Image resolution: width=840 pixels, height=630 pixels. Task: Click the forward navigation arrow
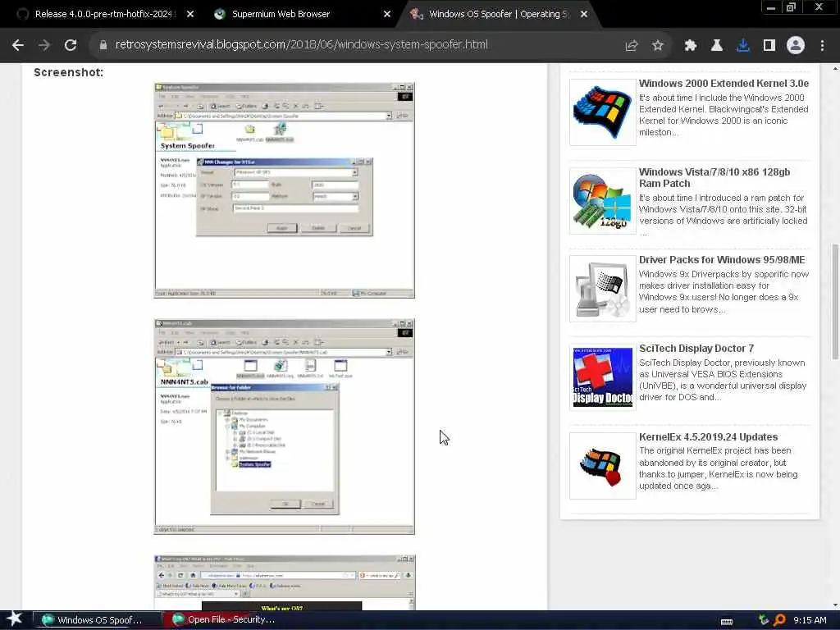point(44,45)
